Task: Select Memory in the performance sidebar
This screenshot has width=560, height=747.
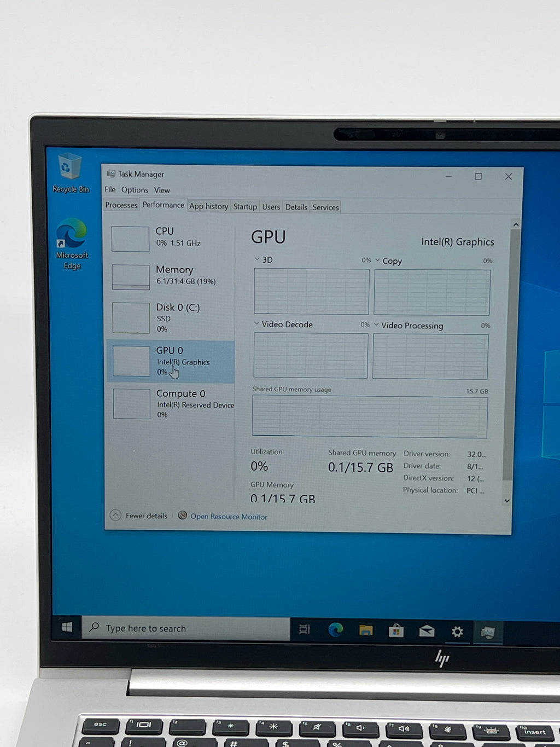Action: tap(170, 276)
